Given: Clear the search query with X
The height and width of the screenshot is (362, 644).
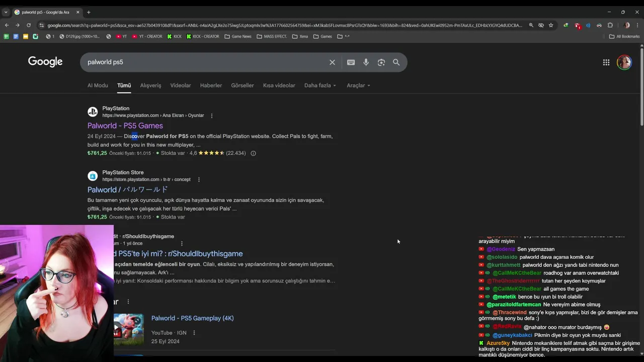Looking at the screenshot, I should tap(332, 62).
